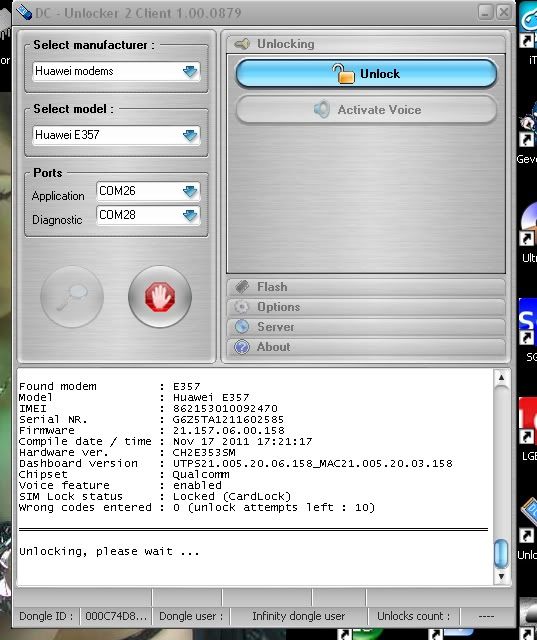The image size is (537, 640).
Task: Open the Select model dropdown arrow
Action: click(x=190, y=135)
